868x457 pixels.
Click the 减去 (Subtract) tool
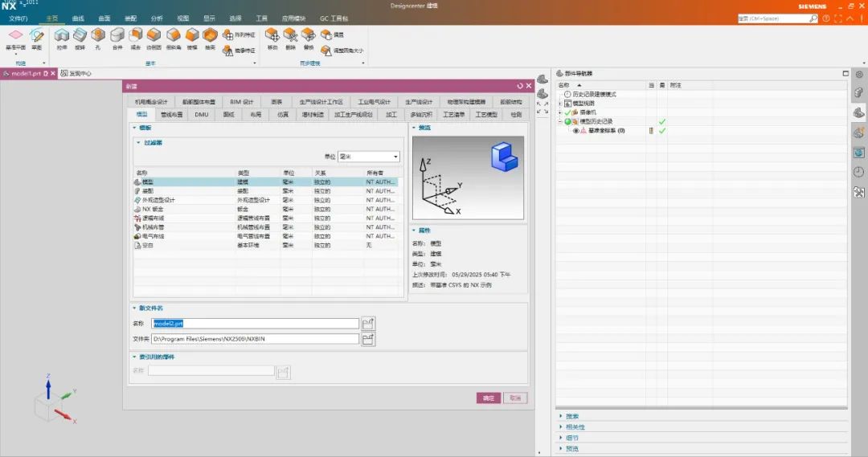pos(136,39)
